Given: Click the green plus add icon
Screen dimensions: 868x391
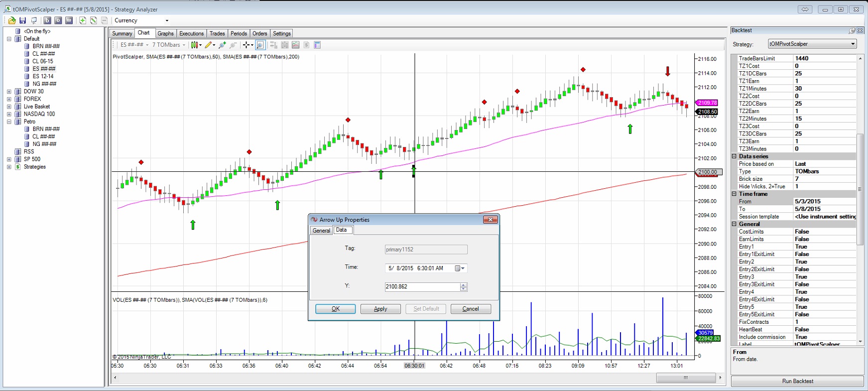Looking at the screenshot, I should tap(83, 20).
